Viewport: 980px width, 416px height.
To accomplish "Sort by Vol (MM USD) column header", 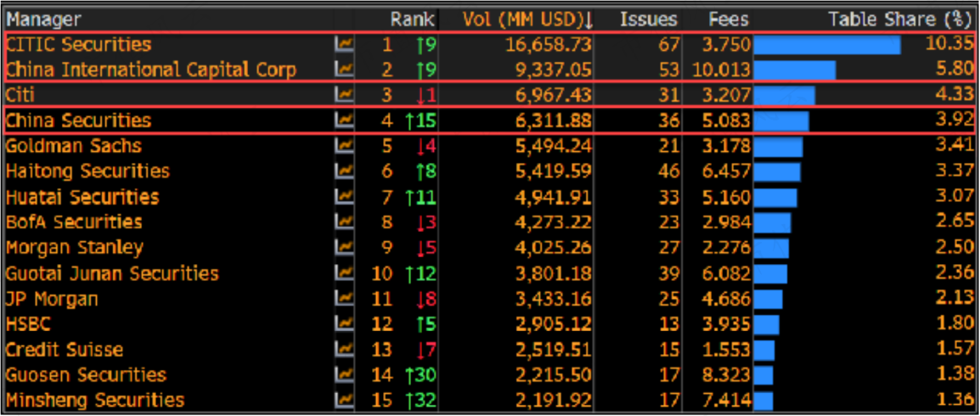I will tap(527, 20).
